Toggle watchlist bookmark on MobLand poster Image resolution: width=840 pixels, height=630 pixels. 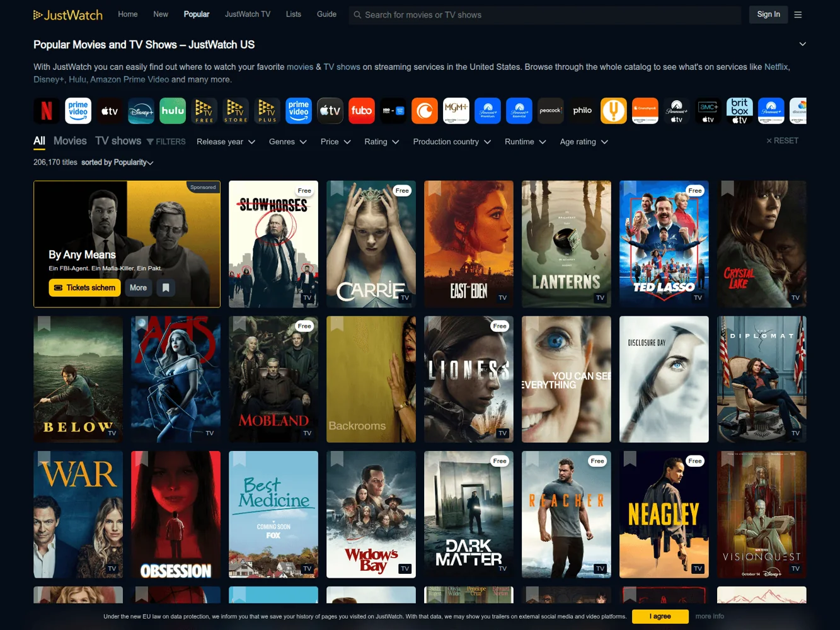click(239, 323)
